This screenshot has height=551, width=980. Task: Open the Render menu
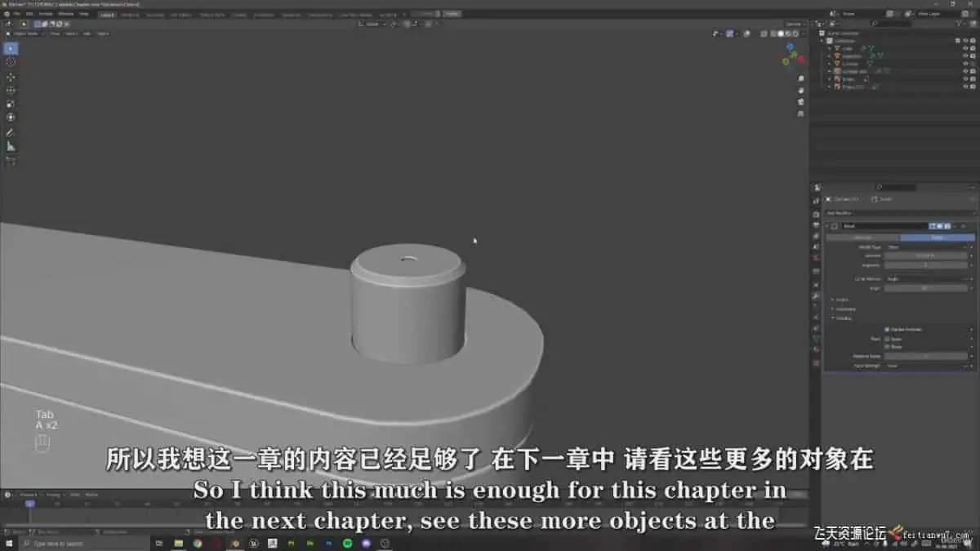(46, 14)
